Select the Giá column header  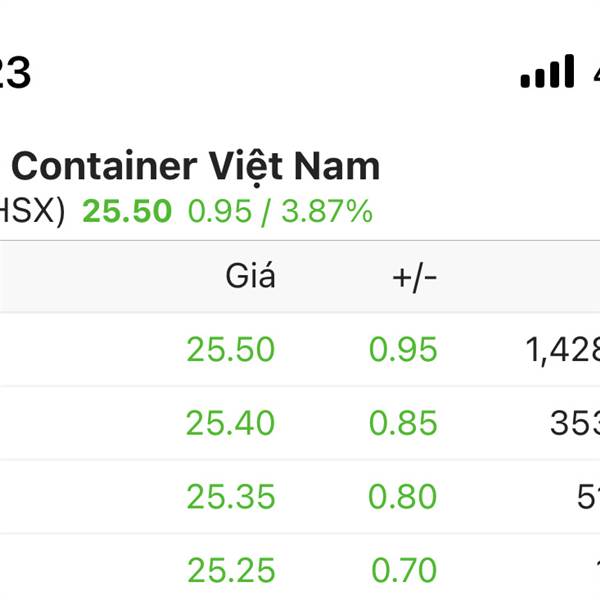pos(250,276)
